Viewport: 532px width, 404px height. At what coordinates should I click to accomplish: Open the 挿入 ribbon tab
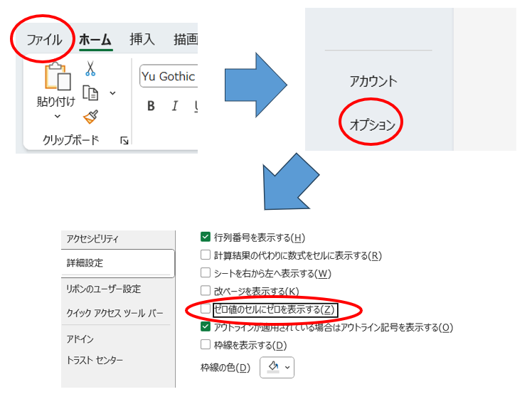click(x=142, y=39)
